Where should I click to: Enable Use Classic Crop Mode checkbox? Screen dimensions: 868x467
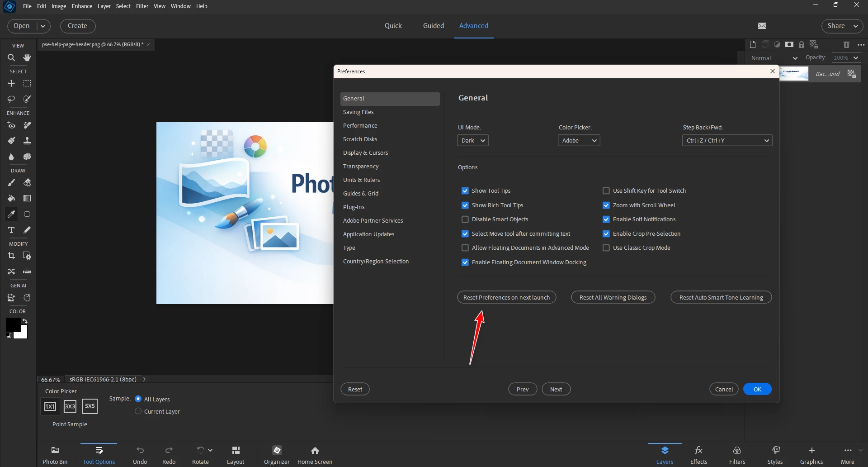click(606, 248)
